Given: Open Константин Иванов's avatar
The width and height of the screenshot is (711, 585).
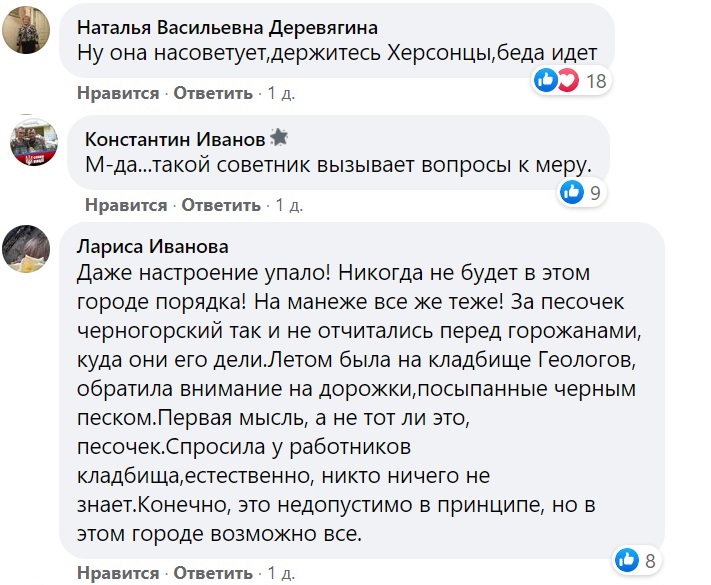Looking at the screenshot, I should (34, 142).
